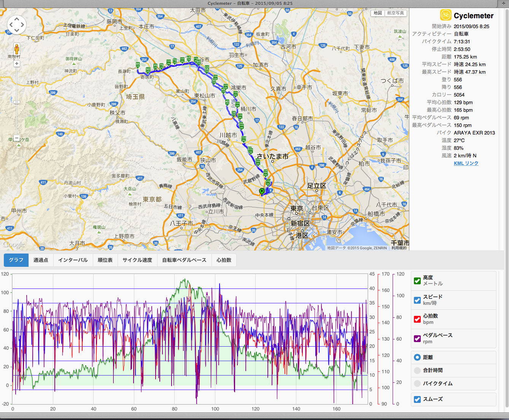Click the 40 km route marker
The image size is (509, 420).
pyautogui.click(x=227, y=102)
